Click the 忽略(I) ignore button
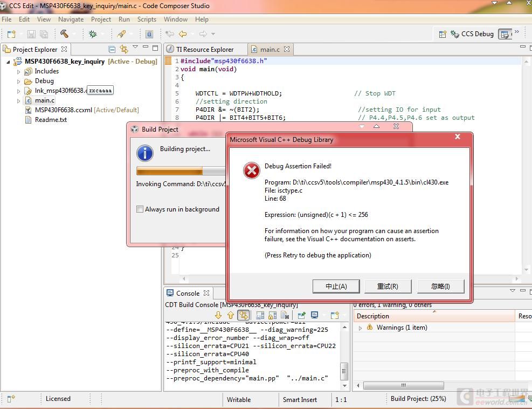The width and height of the screenshot is (532, 409). 440,287
